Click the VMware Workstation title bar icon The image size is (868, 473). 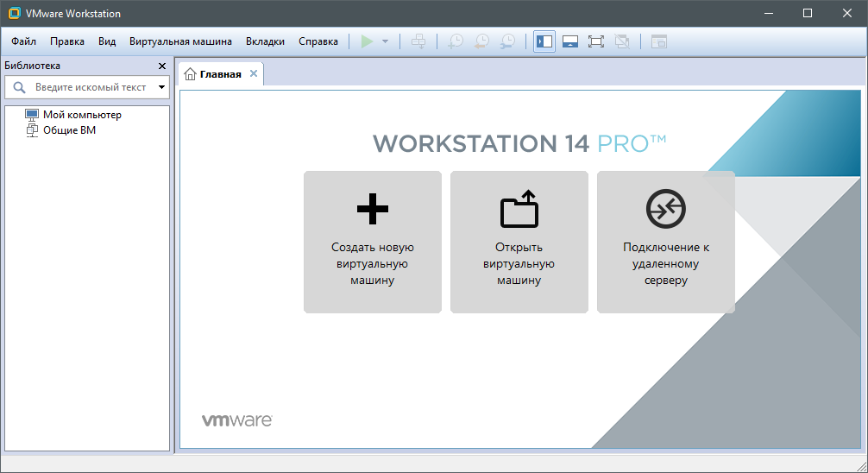click(15, 13)
